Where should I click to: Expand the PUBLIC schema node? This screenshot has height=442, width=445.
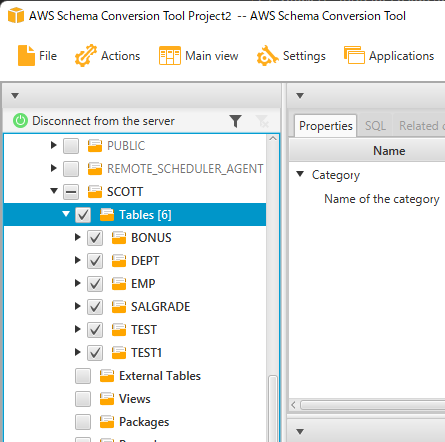click(x=53, y=145)
